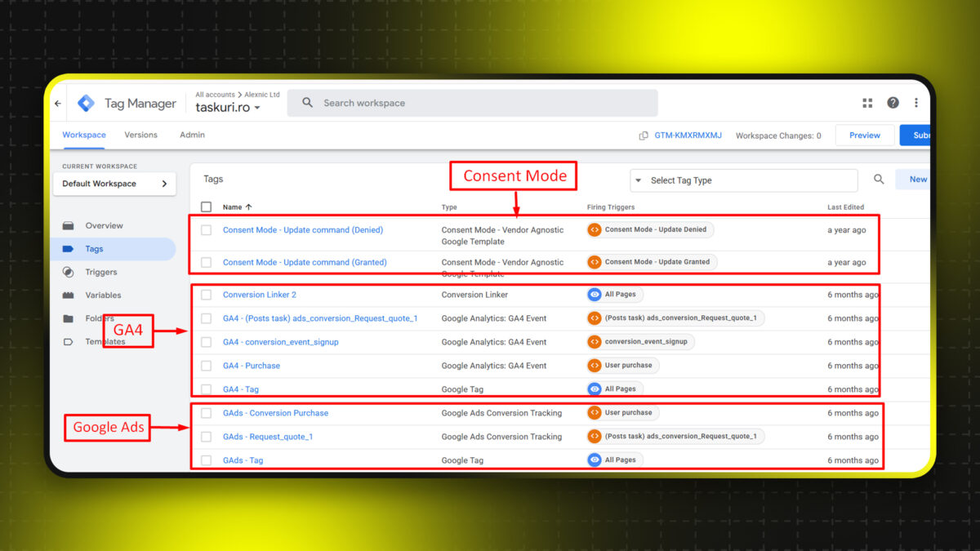The height and width of the screenshot is (551, 980).
Task: Switch to the Versions tab
Action: click(140, 135)
